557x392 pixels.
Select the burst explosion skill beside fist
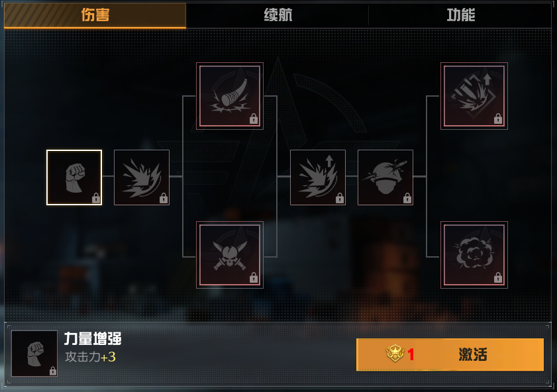click(x=142, y=177)
